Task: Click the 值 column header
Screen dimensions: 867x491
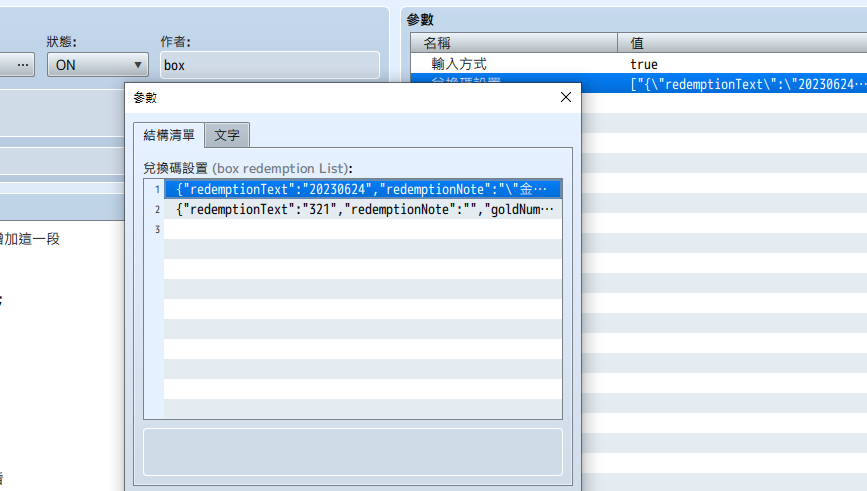Action: (742, 43)
